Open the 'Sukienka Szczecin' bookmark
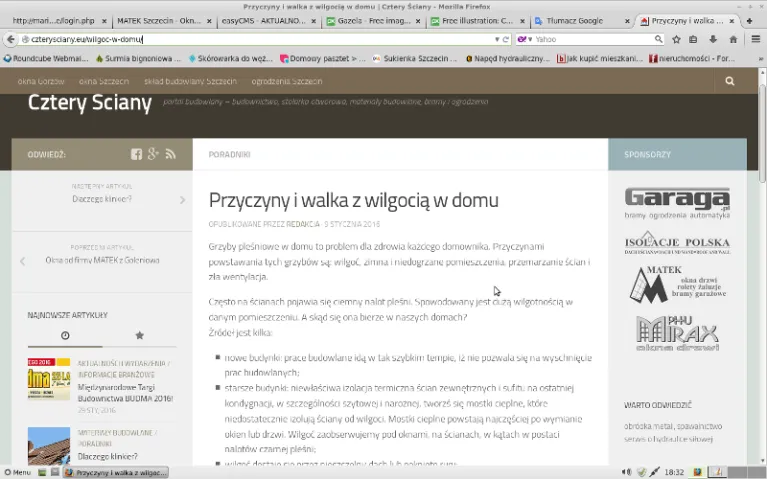Screen dimensions: 767x479 tap(415, 58)
